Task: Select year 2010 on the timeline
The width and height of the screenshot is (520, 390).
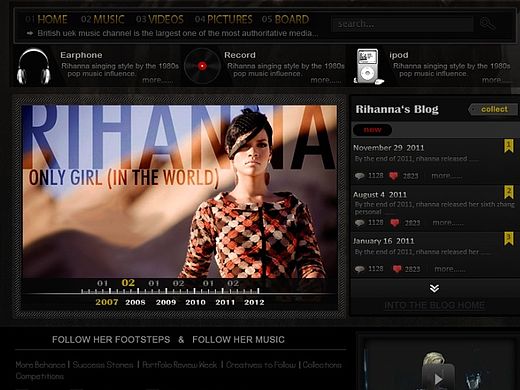Action: click(x=195, y=302)
